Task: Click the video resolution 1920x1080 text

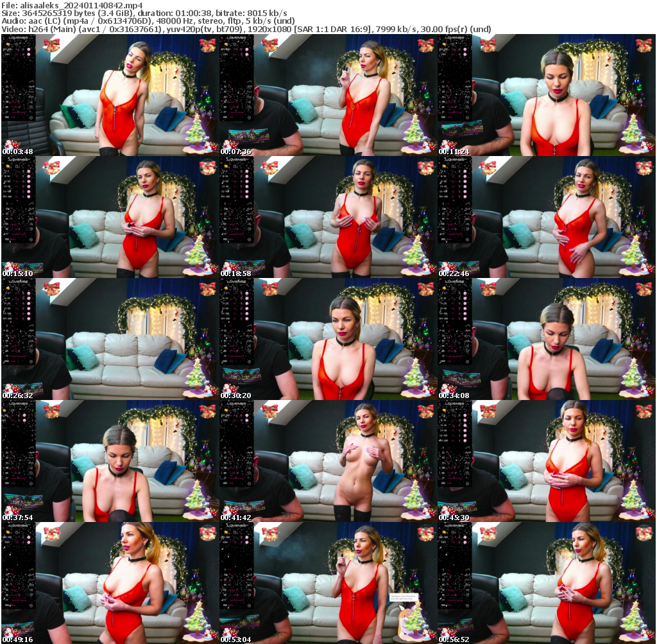Action: point(270,28)
